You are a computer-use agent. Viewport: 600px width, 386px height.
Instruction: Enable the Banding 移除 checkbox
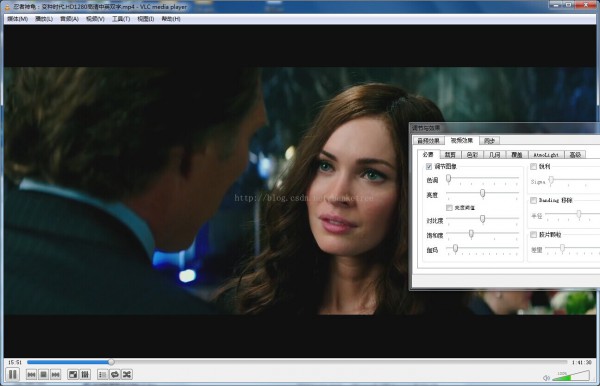533,200
